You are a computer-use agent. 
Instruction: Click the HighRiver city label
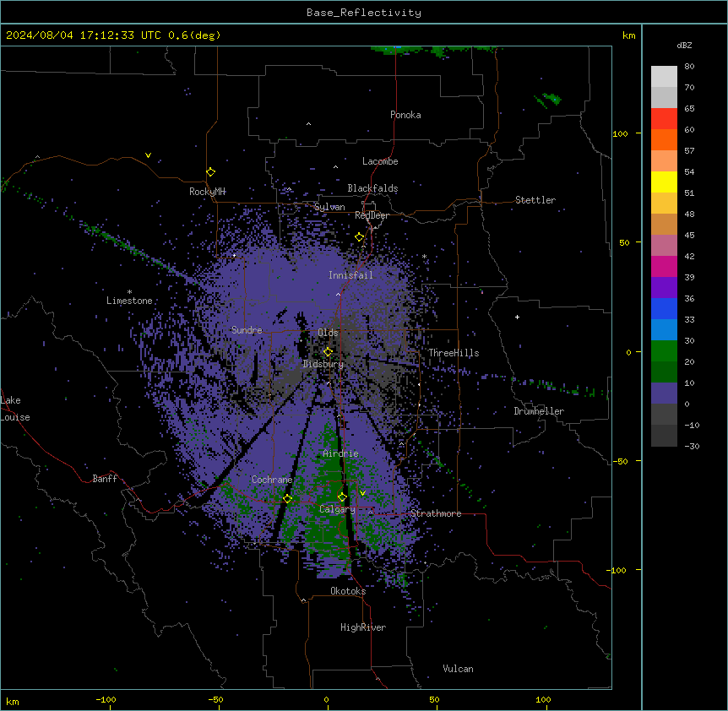click(x=363, y=627)
